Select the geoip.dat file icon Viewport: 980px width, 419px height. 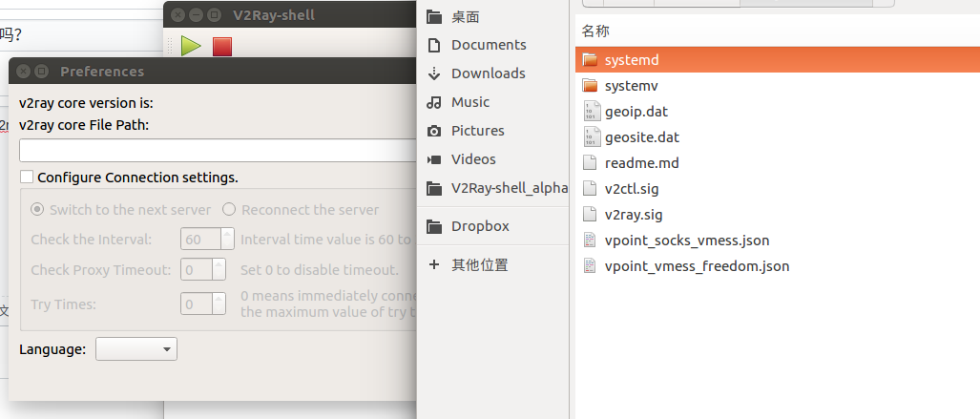[592, 112]
